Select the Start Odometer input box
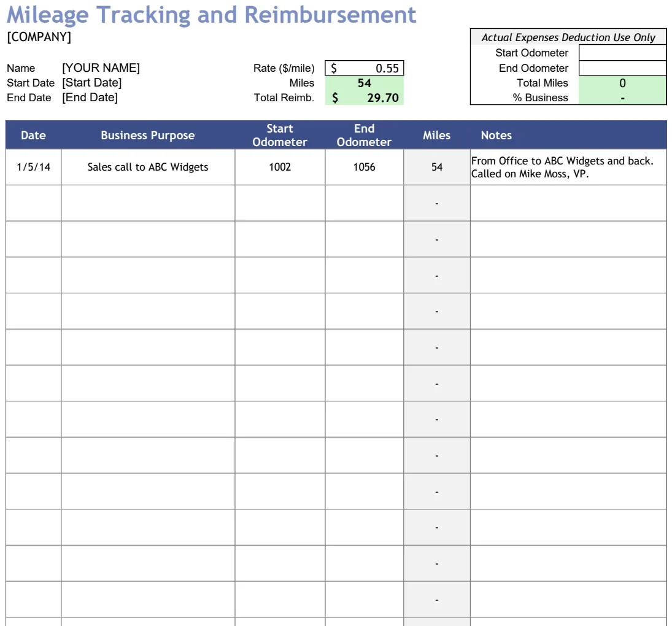This screenshot has width=672, height=626. pyautogui.click(x=622, y=53)
